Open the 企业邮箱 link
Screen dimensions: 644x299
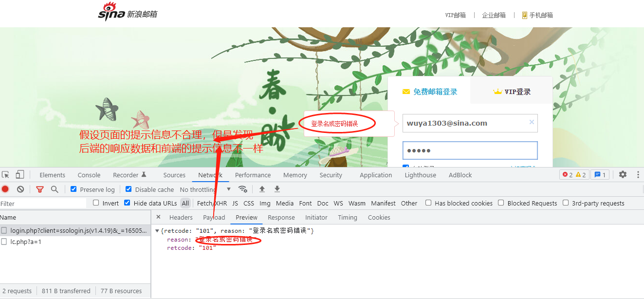pos(494,15)
